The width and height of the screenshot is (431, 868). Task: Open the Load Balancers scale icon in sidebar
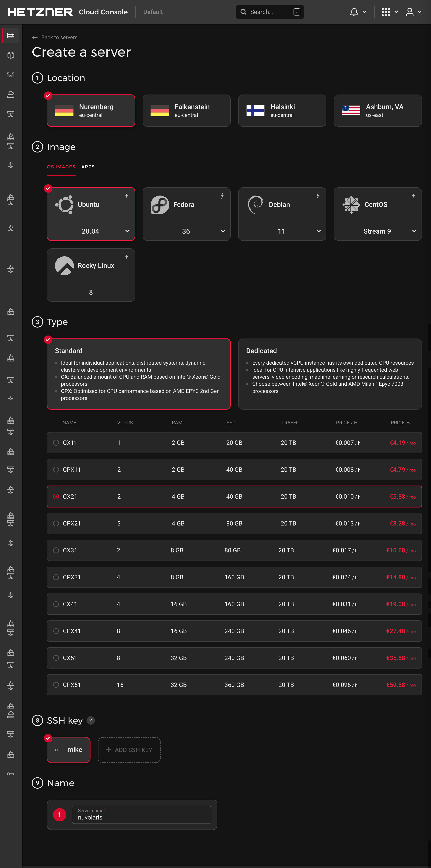click(11, 75)
